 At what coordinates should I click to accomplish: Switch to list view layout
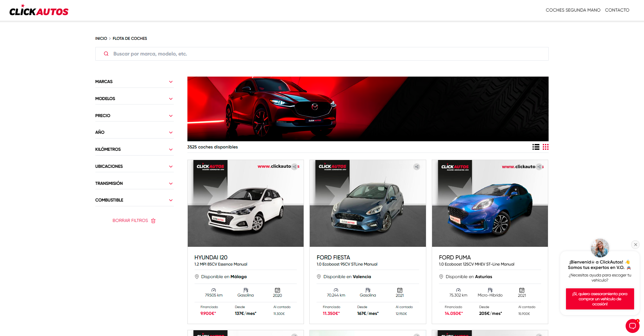pyautogui.click(x=536, y=147)
